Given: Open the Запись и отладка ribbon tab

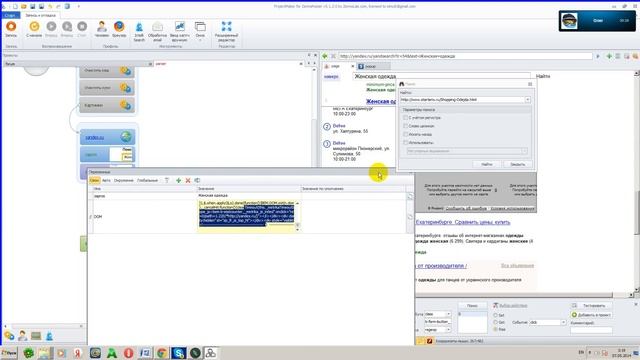Looking at the screenshot, I should 40,15.
